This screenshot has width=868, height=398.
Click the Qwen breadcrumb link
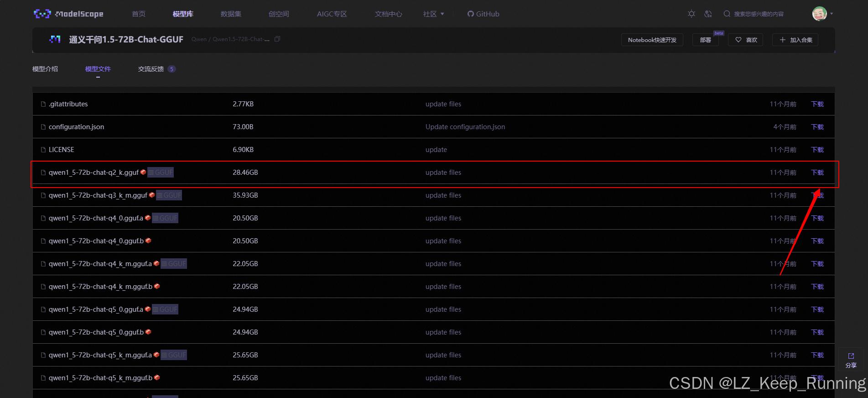[x=199, y=39]
